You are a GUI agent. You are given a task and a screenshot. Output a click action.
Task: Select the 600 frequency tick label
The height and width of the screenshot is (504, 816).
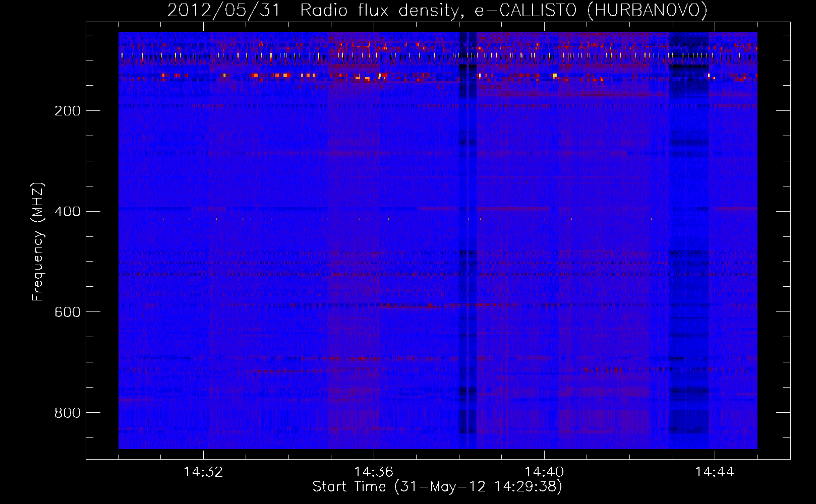click(68, 312)
